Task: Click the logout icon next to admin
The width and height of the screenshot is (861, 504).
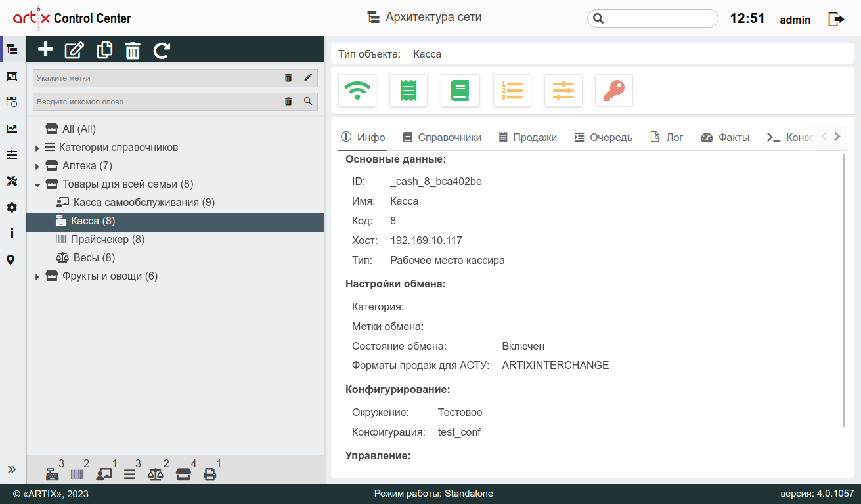Action: pyautogui.click(x=836, y=19)
